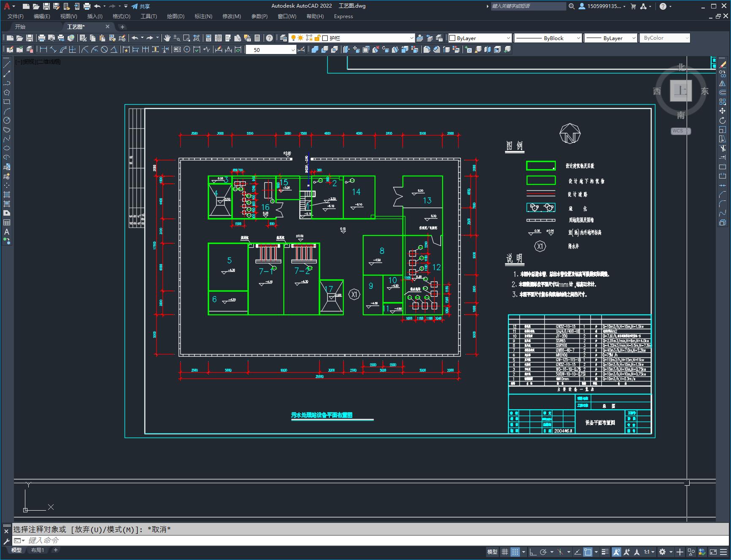Open the ByBlock linetype dropdown
The width and height of the screenshot is (731, 560).
click(x=548, y=38)
